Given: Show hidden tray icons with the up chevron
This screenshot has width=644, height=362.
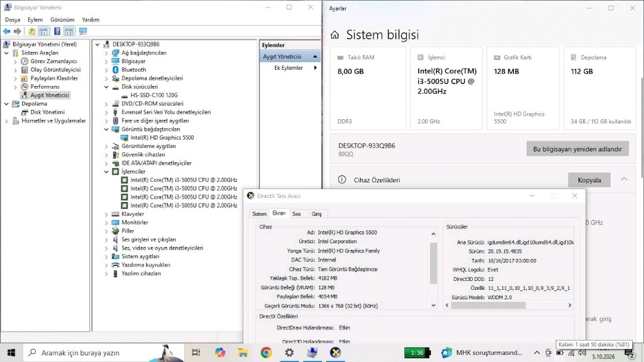Looking at the screenshot, I should click(x=537, y=353).
